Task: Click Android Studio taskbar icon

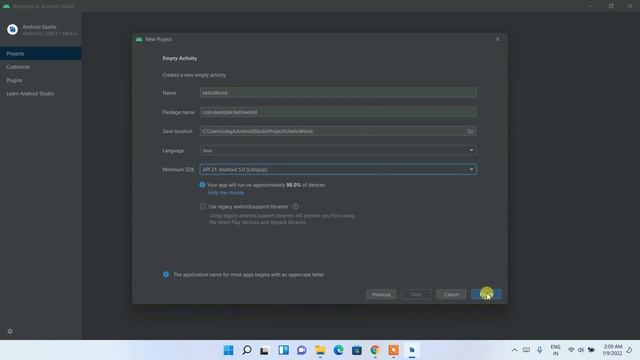Action: [412, 350]
